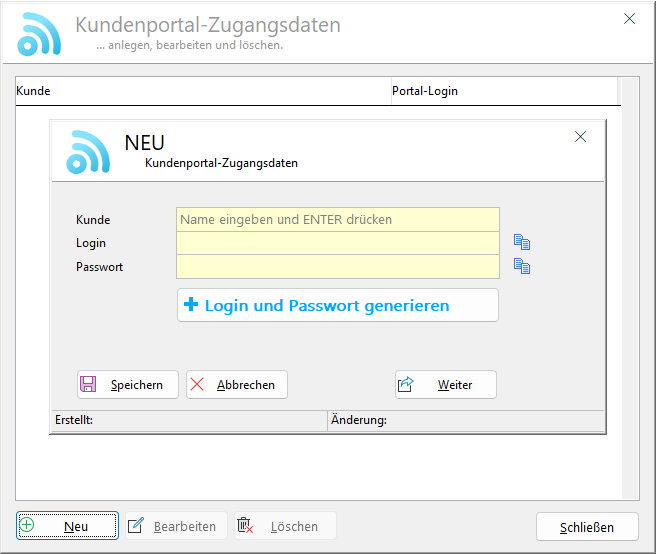Click into the Login text field

[x=337, y=243]
